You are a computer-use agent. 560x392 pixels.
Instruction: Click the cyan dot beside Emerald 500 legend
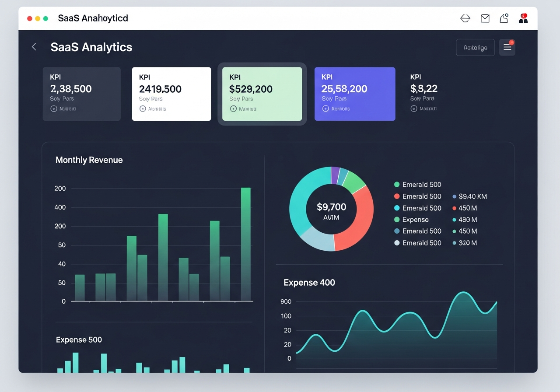click(x=397, y=208)
